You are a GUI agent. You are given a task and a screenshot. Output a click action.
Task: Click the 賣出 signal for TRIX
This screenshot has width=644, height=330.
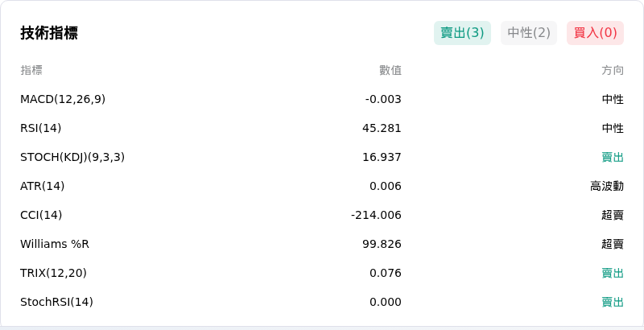[x=613, y=273]
